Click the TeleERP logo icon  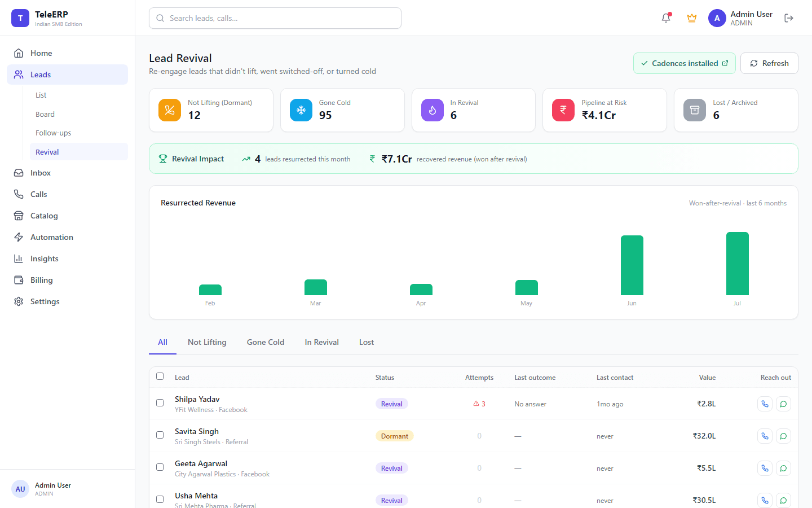[20, 18]
